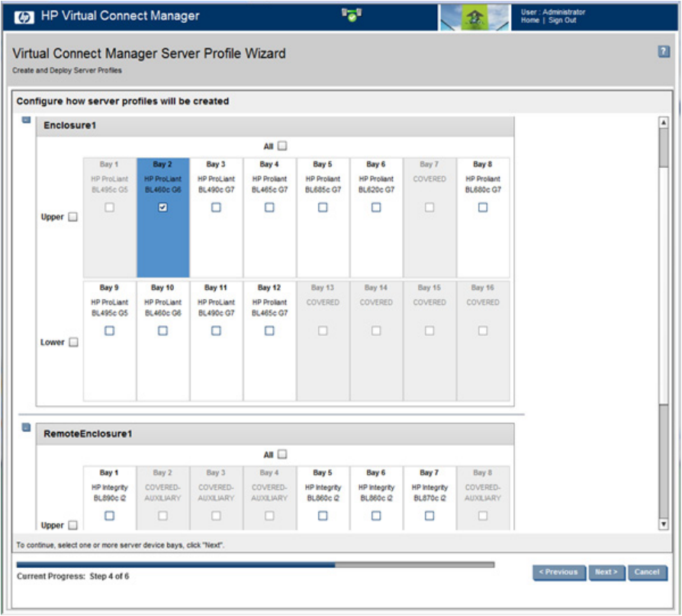The image size is (682, 616).
Task: Click the Enclosure1 header title
Action: (x=69, y=125)
